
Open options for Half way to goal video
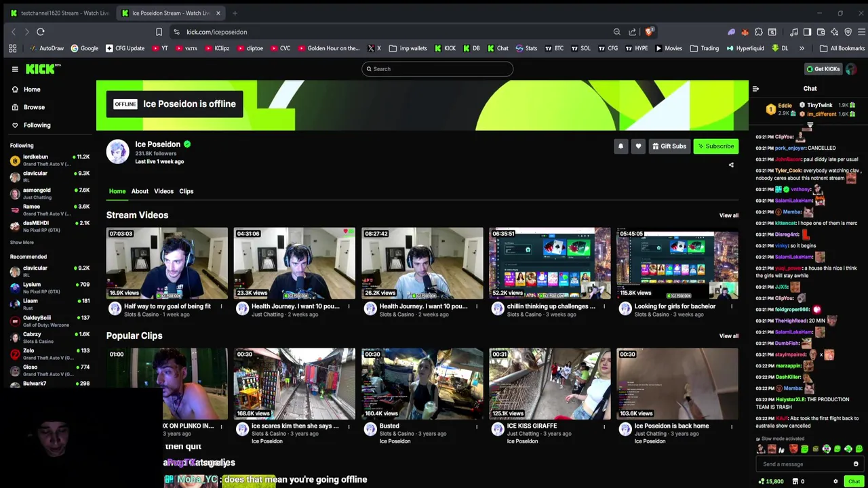221,306
